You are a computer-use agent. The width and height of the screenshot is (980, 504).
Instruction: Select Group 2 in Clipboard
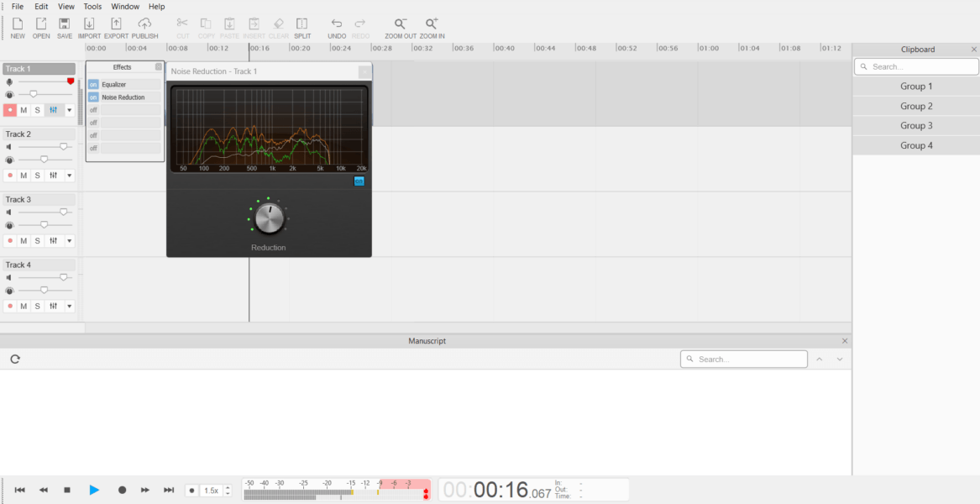pyautogui.click(x=916, y=107)
